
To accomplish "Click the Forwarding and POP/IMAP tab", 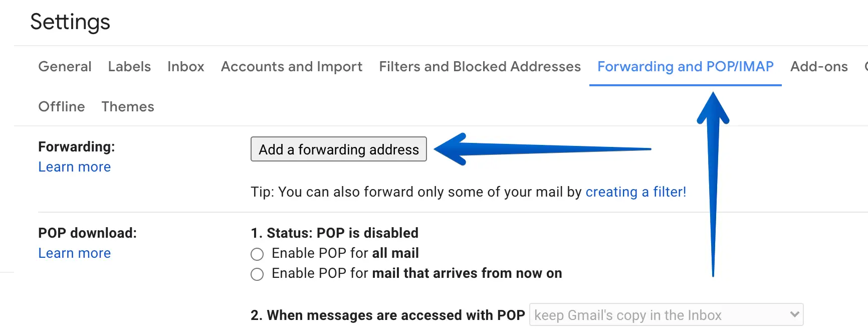I will 685,67.
